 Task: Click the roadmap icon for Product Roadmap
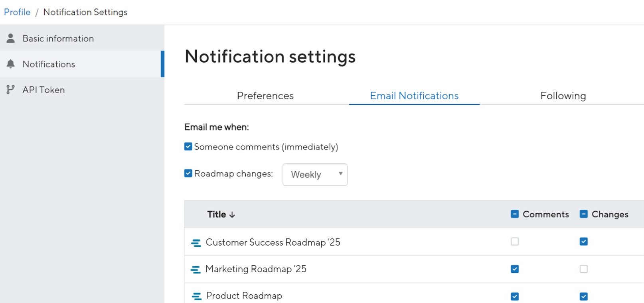click(197, 296)
